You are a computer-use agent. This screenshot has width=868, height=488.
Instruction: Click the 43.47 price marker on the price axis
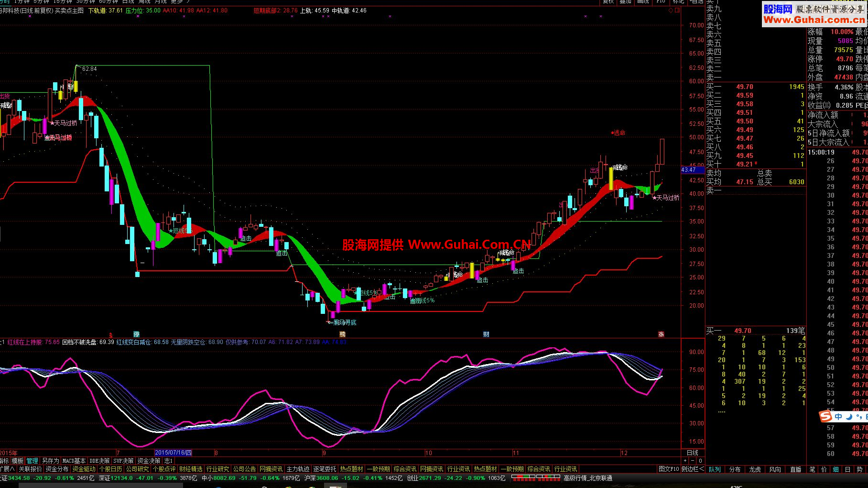click(x=693, y=170)
